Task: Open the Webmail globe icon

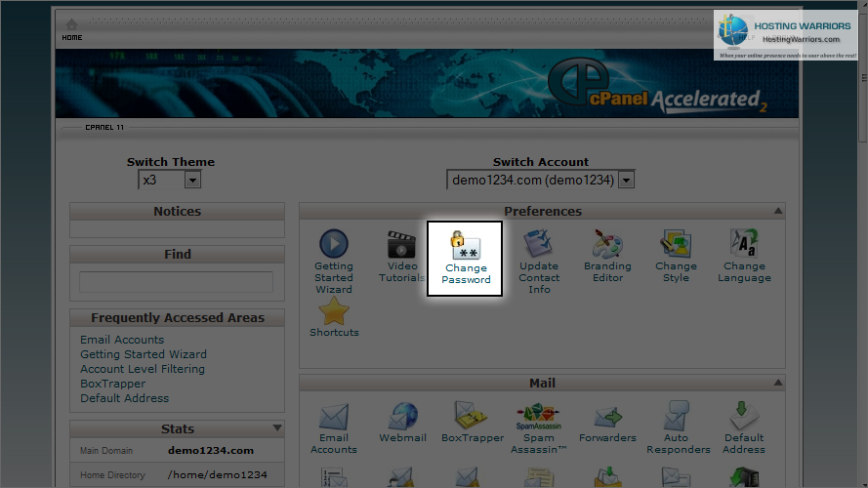Action: coord(402,416)
